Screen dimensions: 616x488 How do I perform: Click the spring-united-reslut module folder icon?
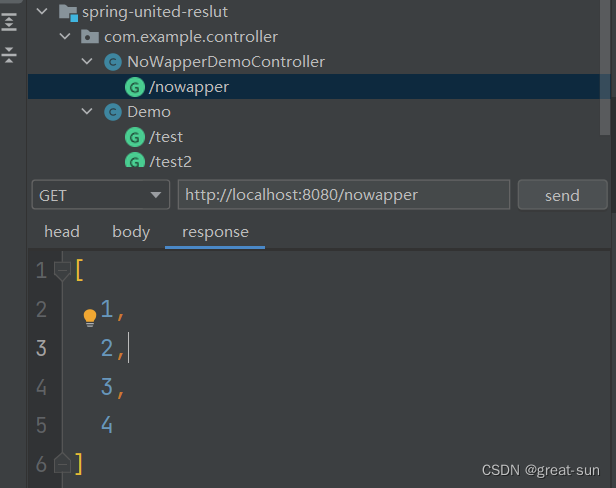tap(68, 13)
